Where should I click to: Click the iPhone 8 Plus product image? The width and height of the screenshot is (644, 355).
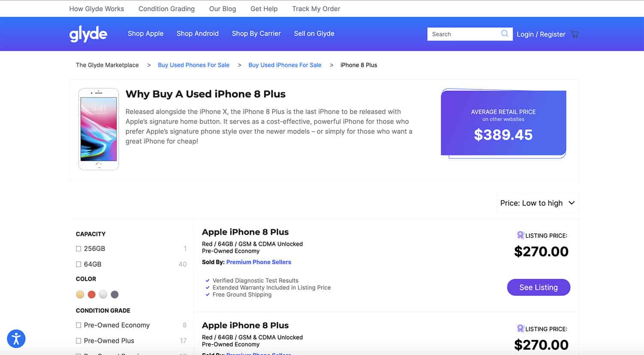click(x=98, y=129)
